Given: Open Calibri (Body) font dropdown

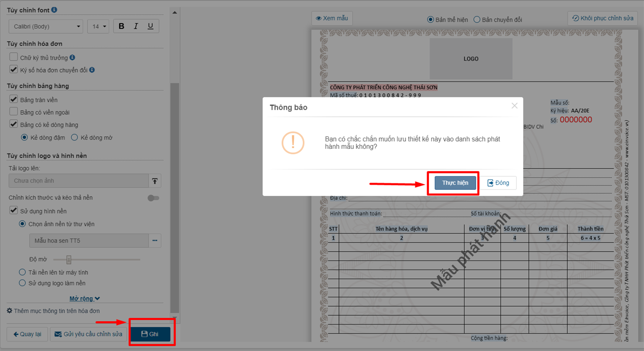Looking at the screenshot, I should [46, 26].
